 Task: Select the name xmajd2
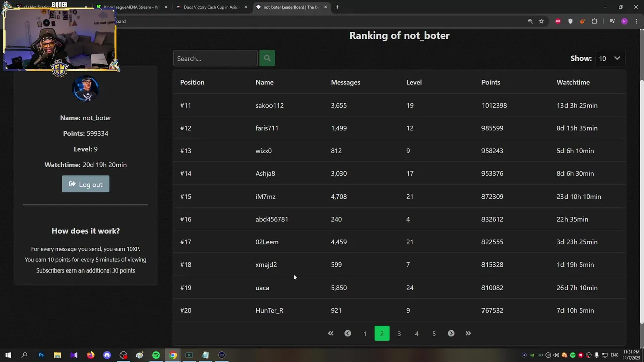tap(266, 265)
